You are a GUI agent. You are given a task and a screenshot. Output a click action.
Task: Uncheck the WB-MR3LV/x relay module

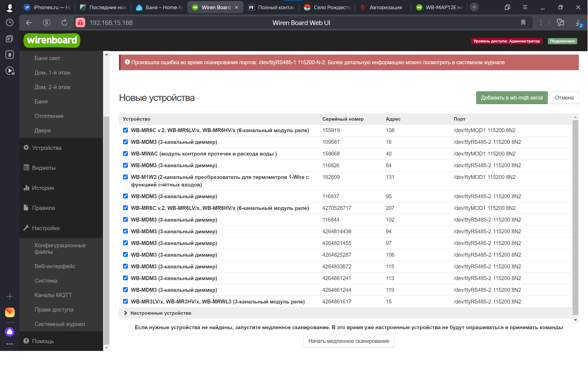[x=125, y=301]
